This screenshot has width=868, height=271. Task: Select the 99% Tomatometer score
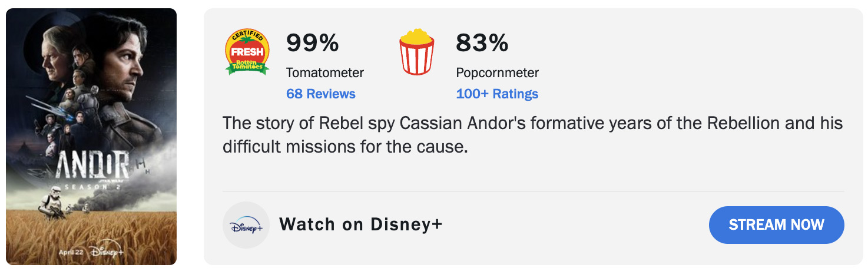point(313,43)
